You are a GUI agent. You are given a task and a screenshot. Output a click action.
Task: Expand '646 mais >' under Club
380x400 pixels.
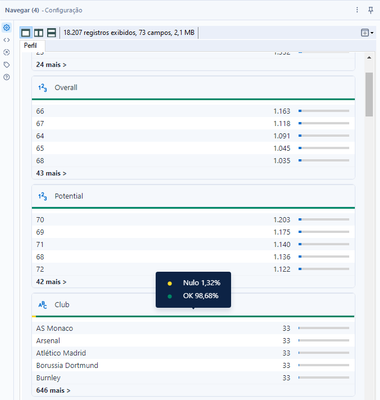tap(53, 390)
